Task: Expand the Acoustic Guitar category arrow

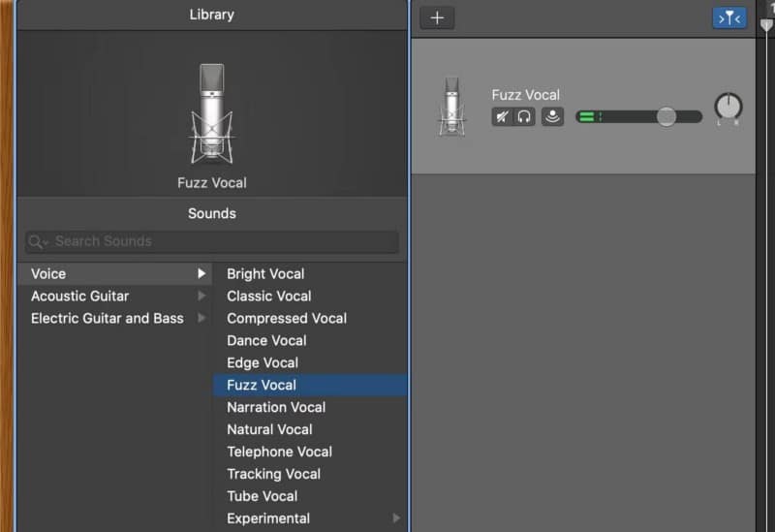Action: [x=201, y=296]
